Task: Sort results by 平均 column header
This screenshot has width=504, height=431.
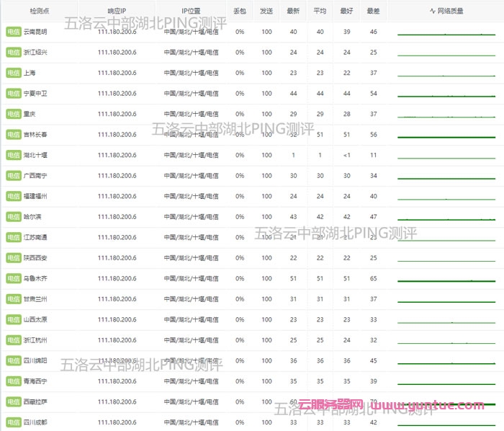Action: [320, 12]
